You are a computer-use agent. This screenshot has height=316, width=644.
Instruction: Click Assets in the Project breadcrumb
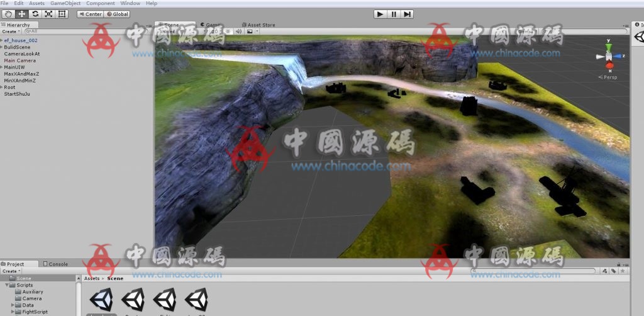tap(92, 278)
